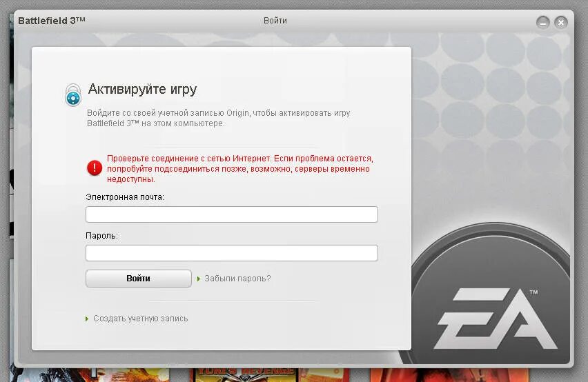Click the Войти title in the window header
This screenshot has width=588, height=382.
point(275,21)
